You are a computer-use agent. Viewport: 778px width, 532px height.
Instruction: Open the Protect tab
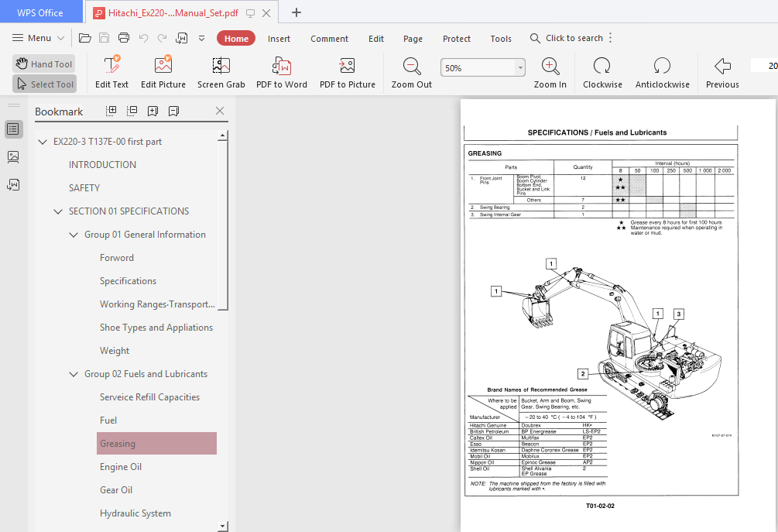tap(457, 39)
